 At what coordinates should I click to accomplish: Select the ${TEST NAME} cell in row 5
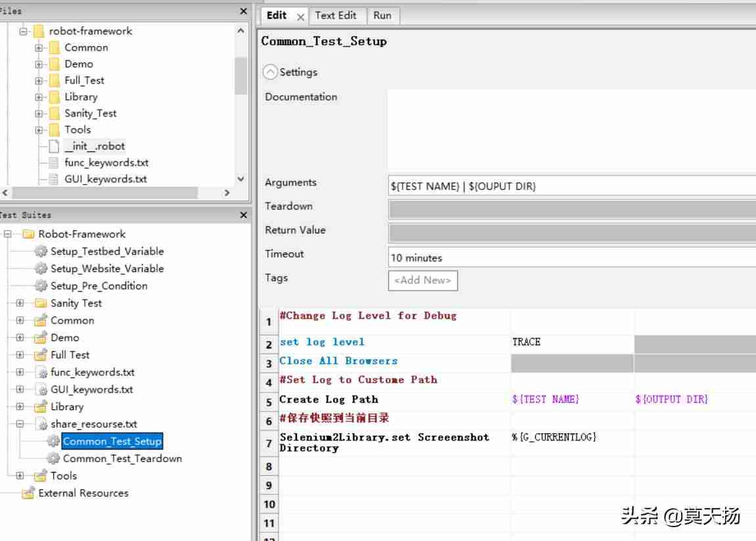[572, 401]
